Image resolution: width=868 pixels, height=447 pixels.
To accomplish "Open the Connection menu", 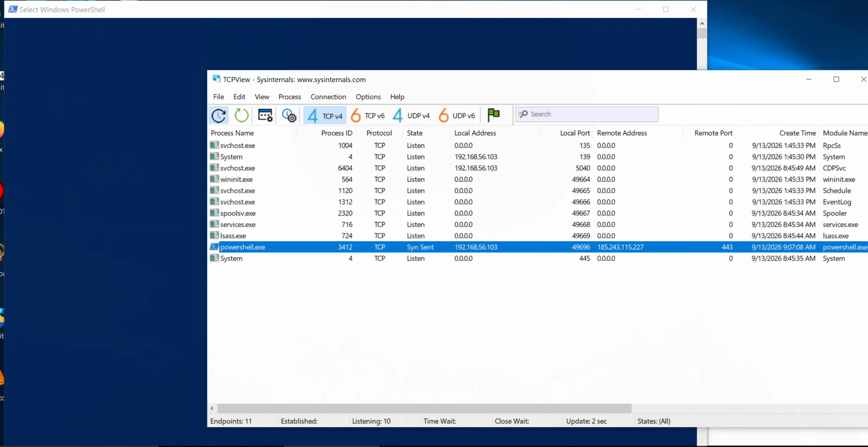I will (328, 97).
